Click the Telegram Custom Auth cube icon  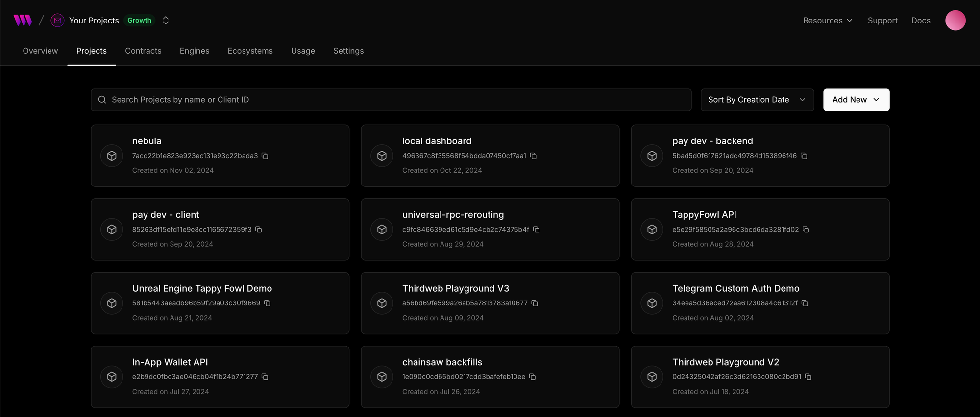652,303
